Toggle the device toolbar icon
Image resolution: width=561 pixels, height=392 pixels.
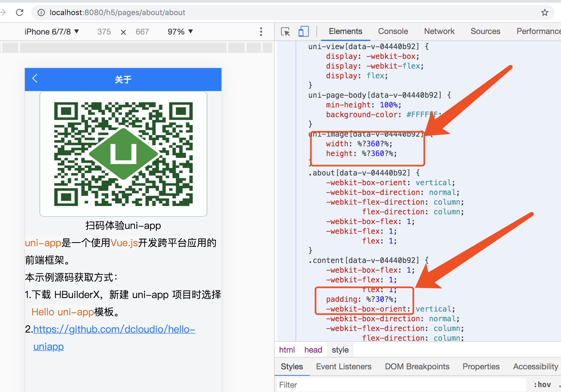[x=303, y=32]
